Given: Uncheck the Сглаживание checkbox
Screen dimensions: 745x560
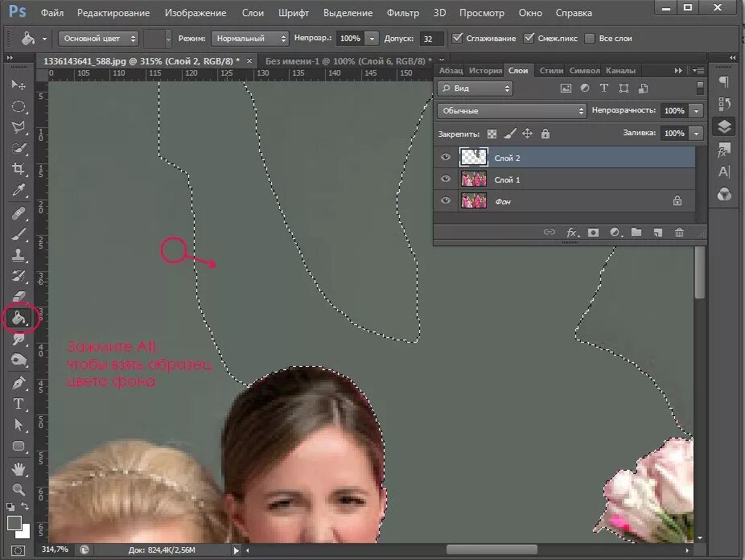Looking at the screenshot, I should pyautogui.click(x=458, y=39).
